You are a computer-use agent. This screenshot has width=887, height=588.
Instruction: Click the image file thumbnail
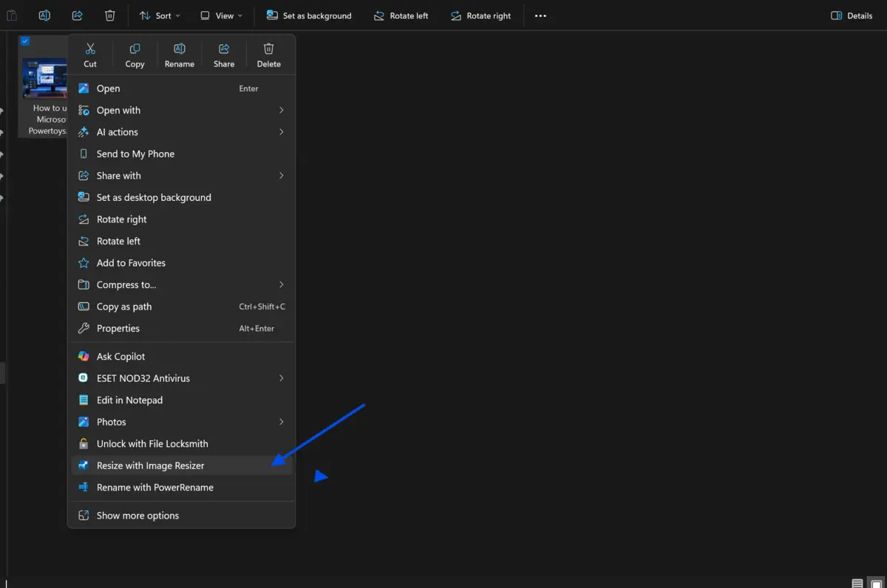[x=44, y=78]
